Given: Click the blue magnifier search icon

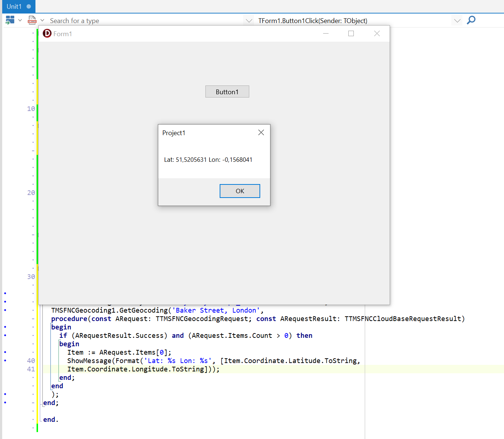Looking at the screenshot, I should (x=471, y=20).
